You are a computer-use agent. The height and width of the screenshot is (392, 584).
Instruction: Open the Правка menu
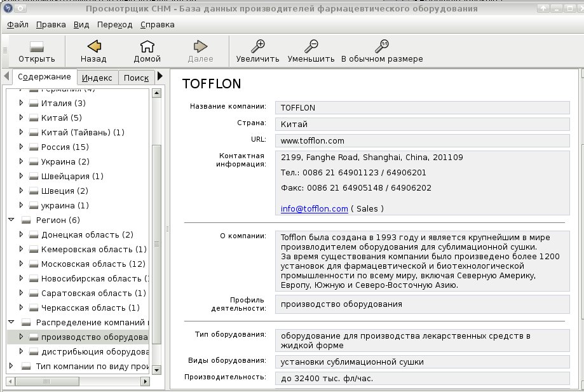51,25
